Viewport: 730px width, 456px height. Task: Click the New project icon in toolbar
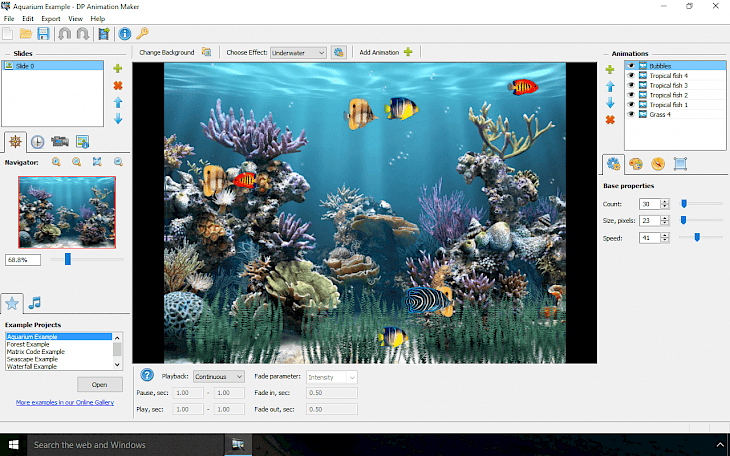point(7,34)
